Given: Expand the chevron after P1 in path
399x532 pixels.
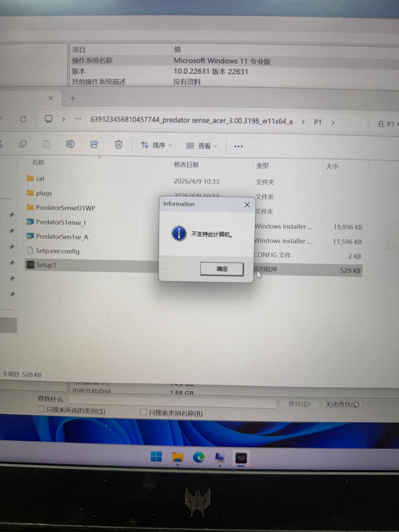Looking at the screenshot, I should point(333,122).
